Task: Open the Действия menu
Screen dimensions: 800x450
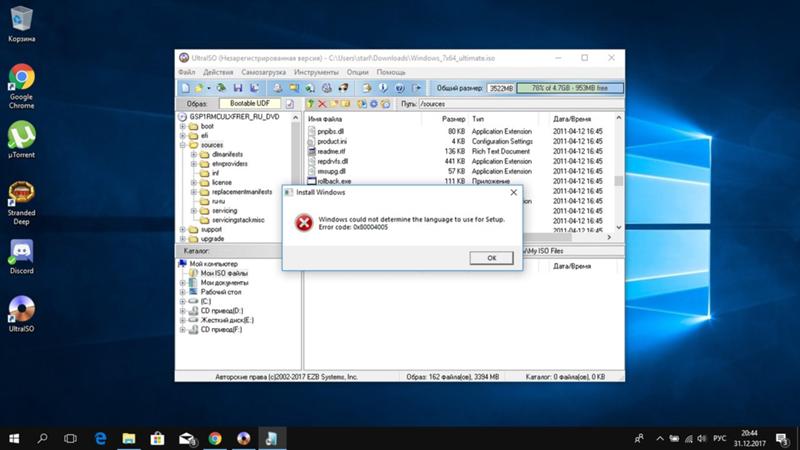Action: tap(218, 72)
